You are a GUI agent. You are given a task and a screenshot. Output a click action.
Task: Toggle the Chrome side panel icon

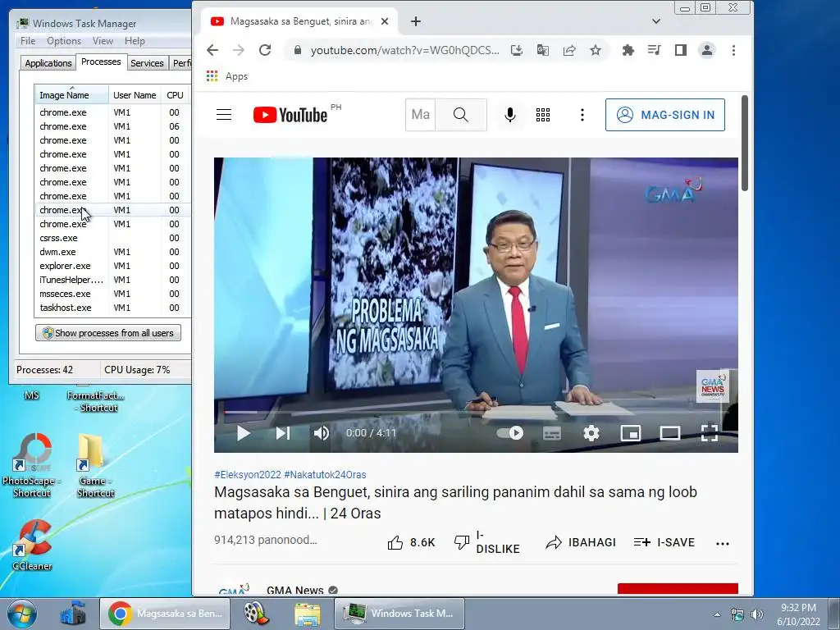(x=680, y=50)
